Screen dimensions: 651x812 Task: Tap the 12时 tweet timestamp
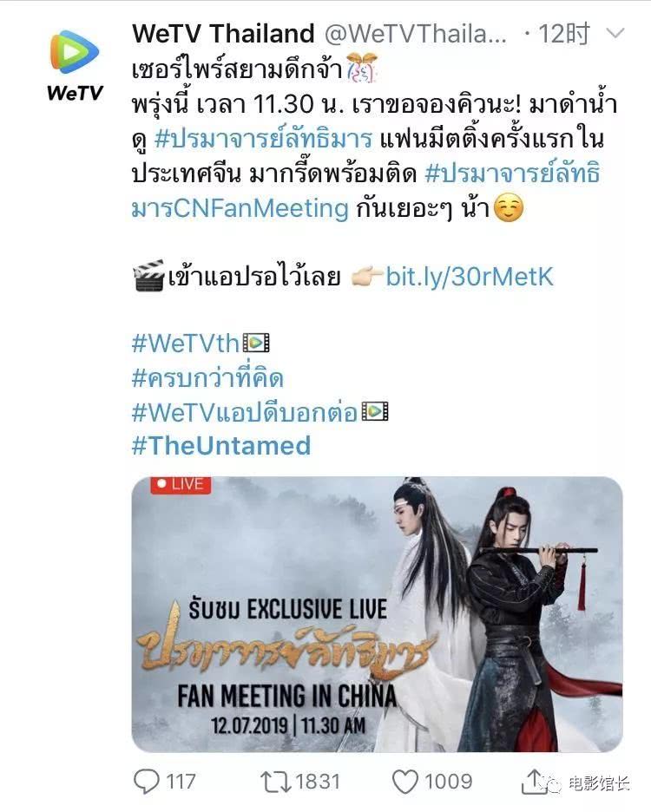563,34
